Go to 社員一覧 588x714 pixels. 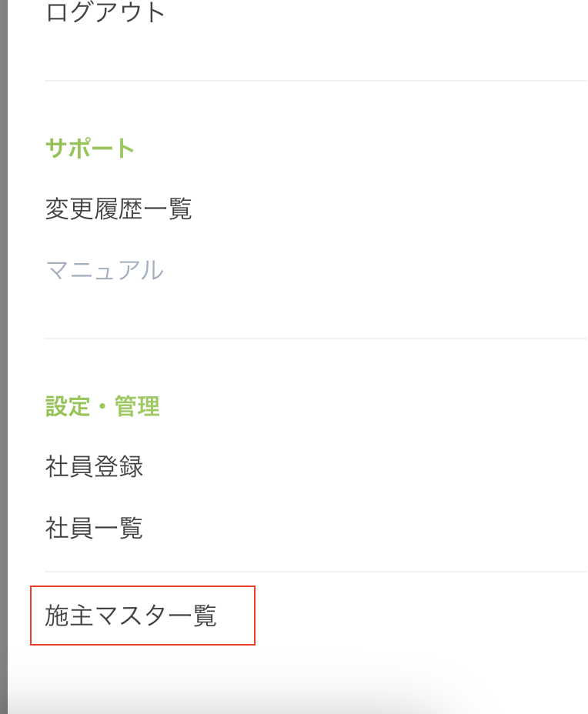(x=94, y=529)
